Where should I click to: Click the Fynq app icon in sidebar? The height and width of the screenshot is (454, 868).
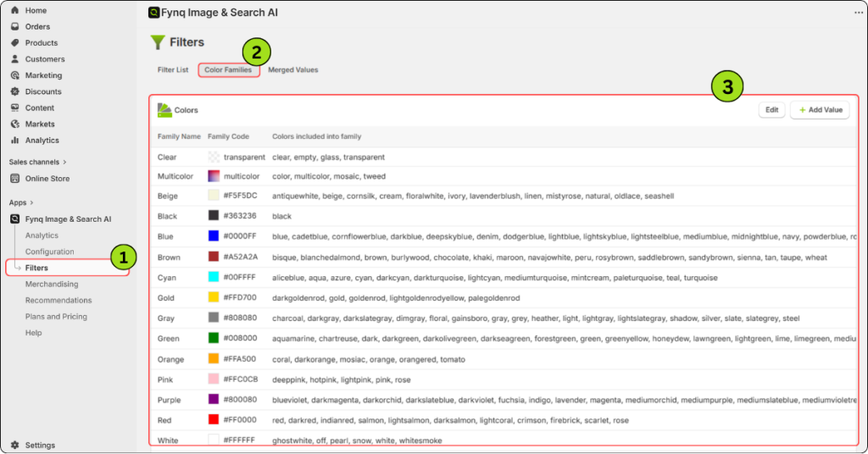click(x=15, y=219)
